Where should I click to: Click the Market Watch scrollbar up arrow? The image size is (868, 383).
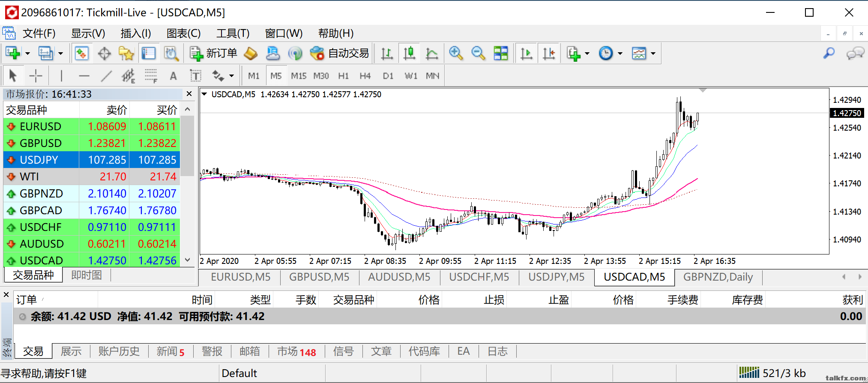click(187, 110)
